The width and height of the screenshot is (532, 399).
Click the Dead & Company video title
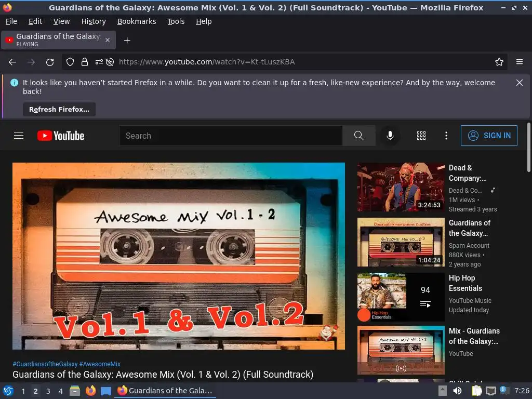coord(468,173)
